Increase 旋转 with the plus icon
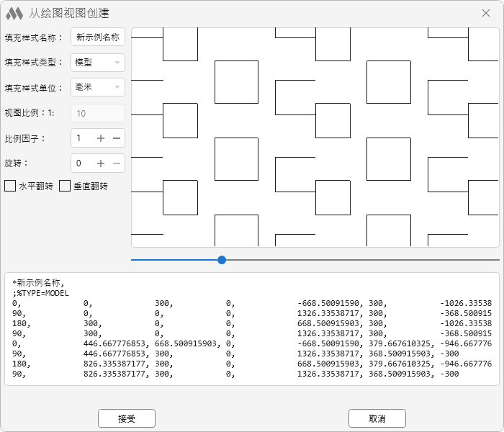The image size is (504, 432). coord(101,163)
